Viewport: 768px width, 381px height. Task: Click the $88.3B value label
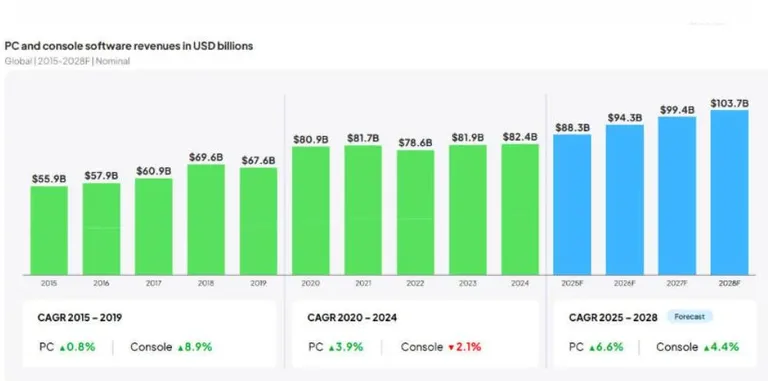pos(573,127)
